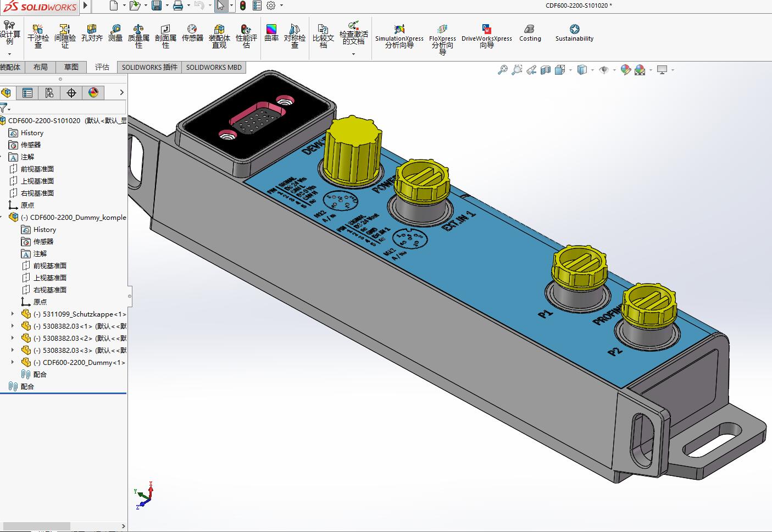
Task: Click the Previous View icon
Action: (531, 70)
